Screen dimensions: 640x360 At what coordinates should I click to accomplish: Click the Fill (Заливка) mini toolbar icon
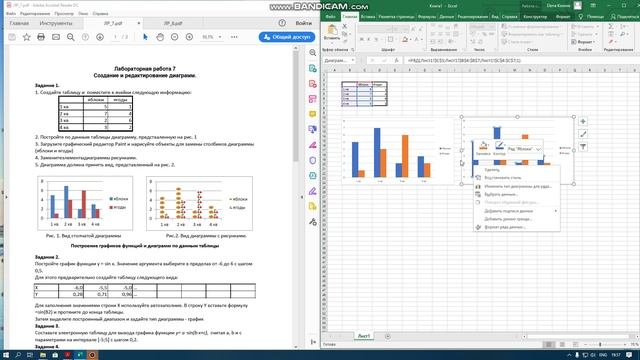click(x=483, y=148)
